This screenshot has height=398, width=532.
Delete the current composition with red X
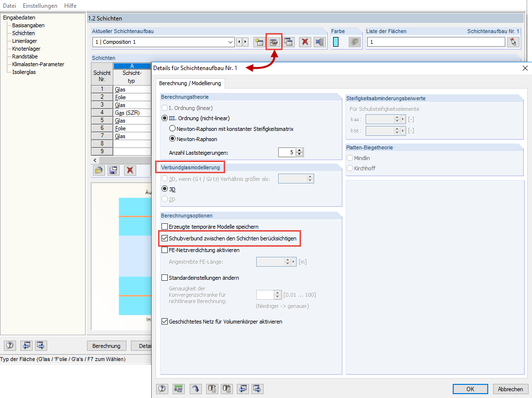coord(305,42)
